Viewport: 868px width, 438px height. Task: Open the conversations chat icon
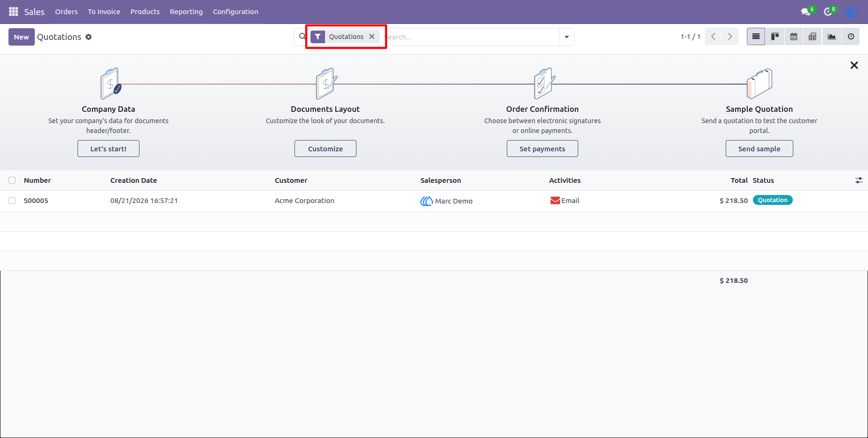pos(806,12)
